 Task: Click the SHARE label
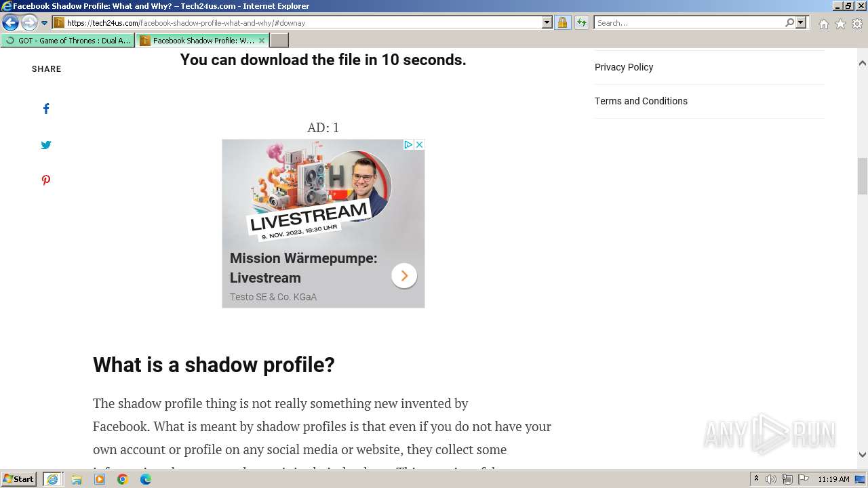[46, 69]
